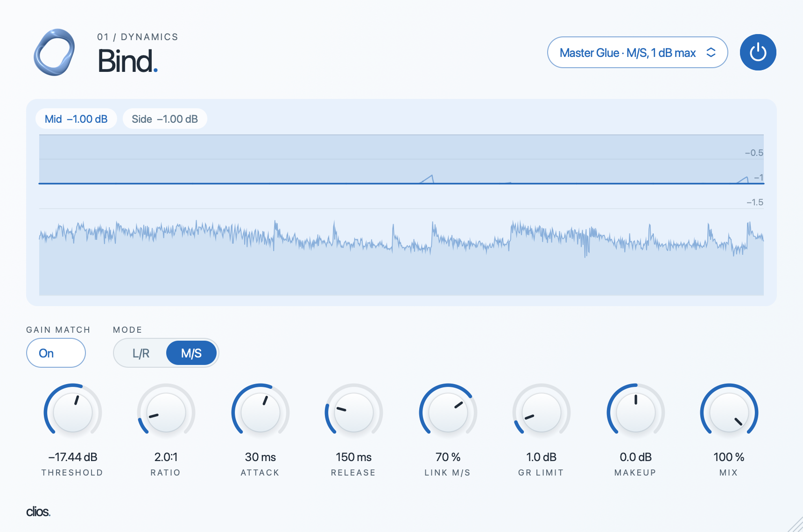803x532 pixels.
Task: Switch mode to L/R
Action: coord(141,353)
